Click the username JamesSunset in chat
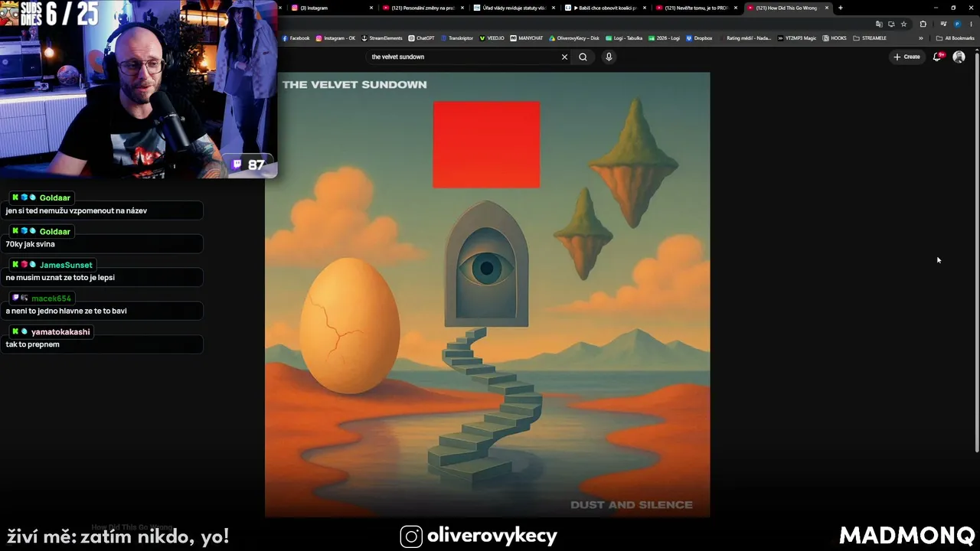The image size is (980, 551). click(66, 265)
